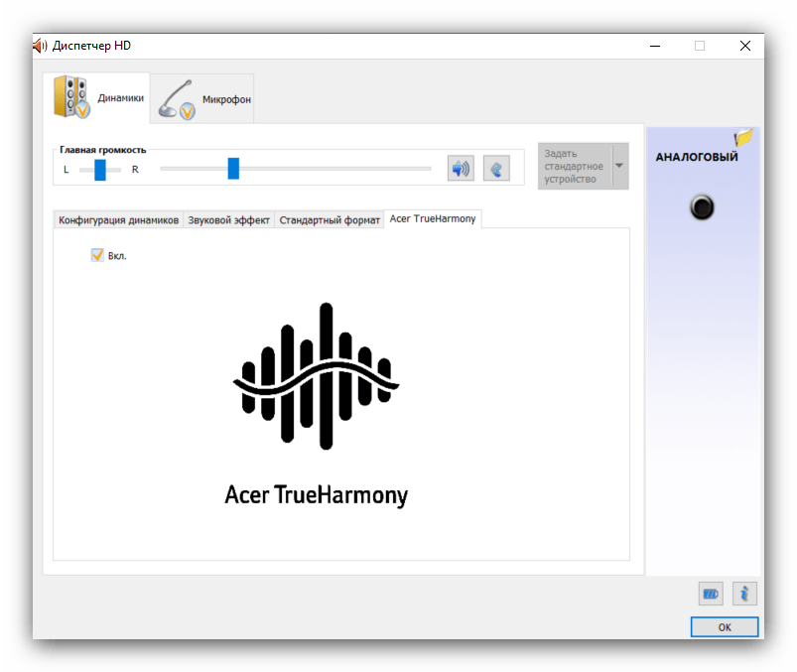Open power management battery icon
The width and height of the screenshot is (797, 672).
click(x=711, y=594)
